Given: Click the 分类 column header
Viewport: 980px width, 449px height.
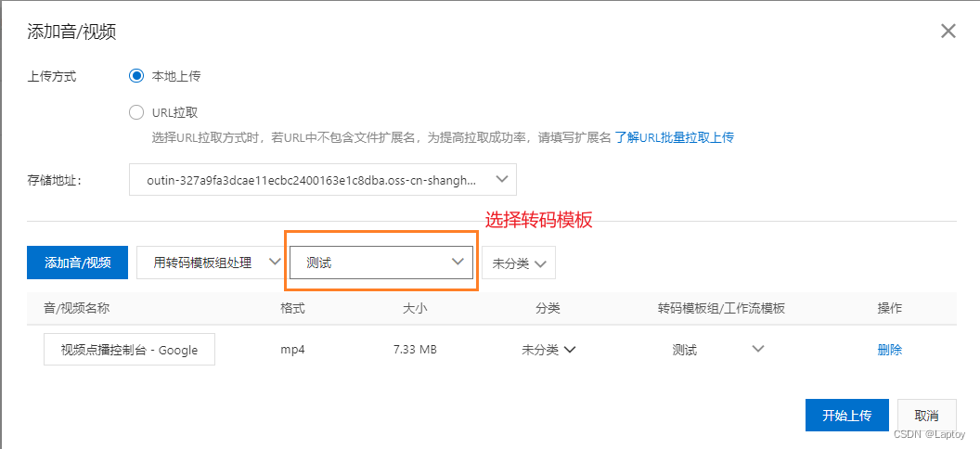Looking at the screenshot, I should [x=548, y=308].
